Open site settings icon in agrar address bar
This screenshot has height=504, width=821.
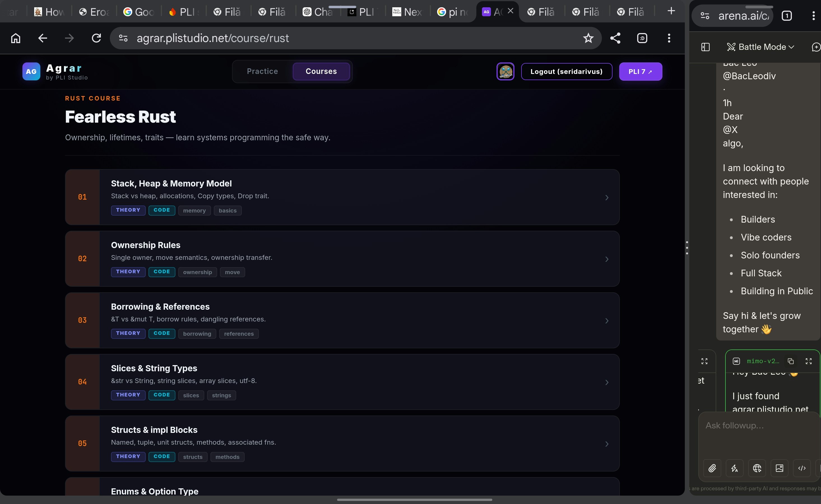[123, 38]
